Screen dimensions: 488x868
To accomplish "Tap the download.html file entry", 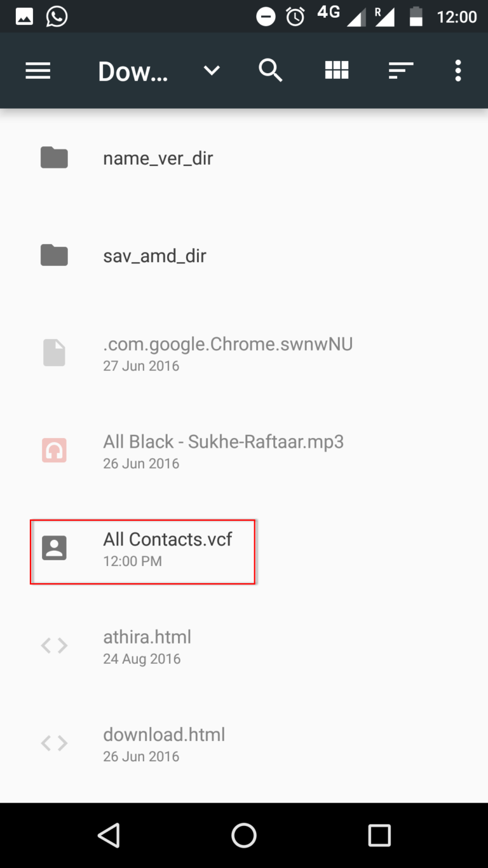I will (164, 743).
